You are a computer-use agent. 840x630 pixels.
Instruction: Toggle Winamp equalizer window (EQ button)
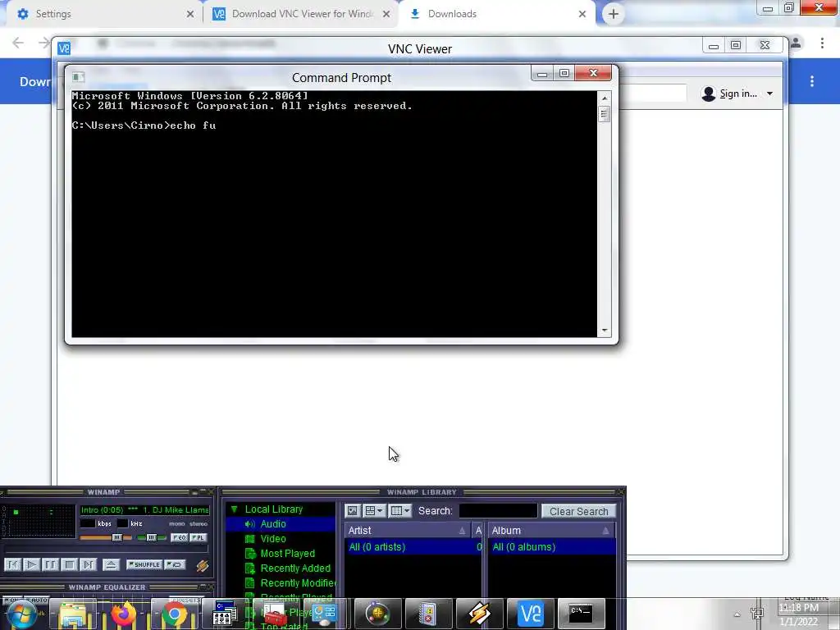179,537
